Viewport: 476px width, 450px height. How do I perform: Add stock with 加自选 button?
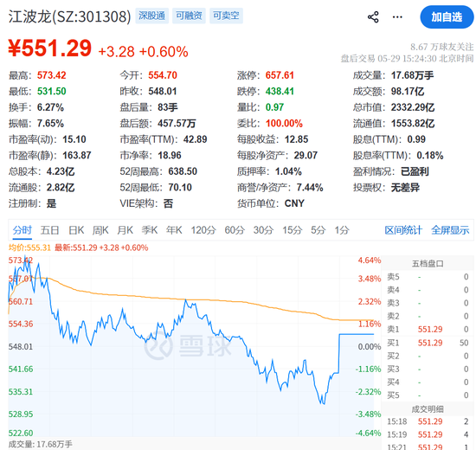click(447, 17)
